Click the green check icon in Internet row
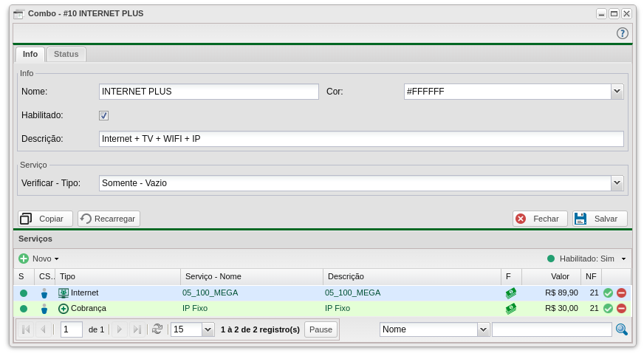This screenshot has width=644, height=359. [608, 293]
